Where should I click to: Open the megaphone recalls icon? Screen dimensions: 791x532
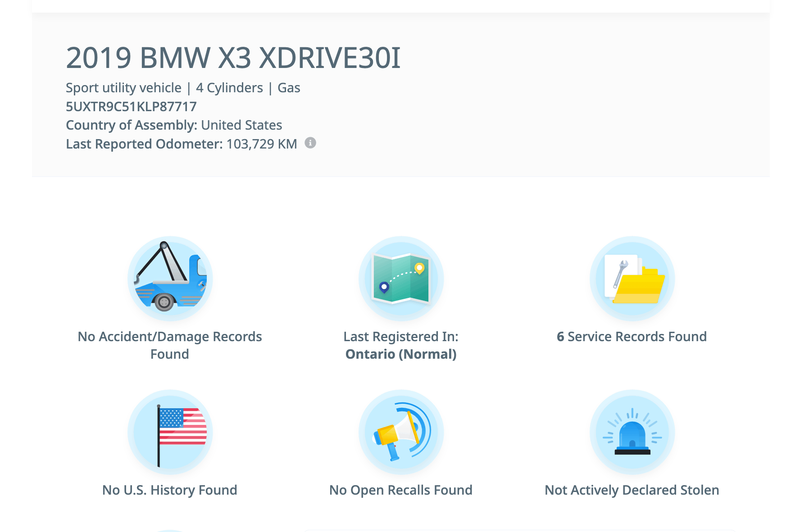[401, 432]
